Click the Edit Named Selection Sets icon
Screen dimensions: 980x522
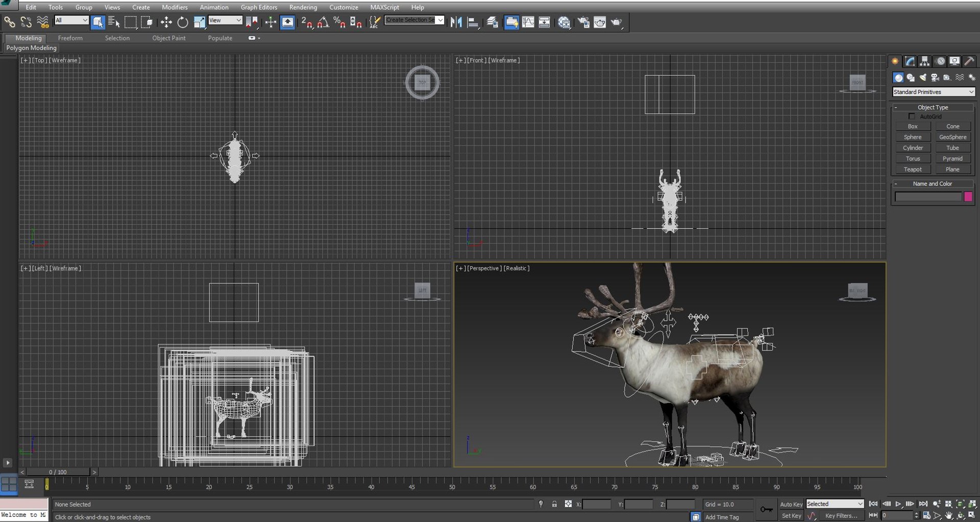point(375,22)
